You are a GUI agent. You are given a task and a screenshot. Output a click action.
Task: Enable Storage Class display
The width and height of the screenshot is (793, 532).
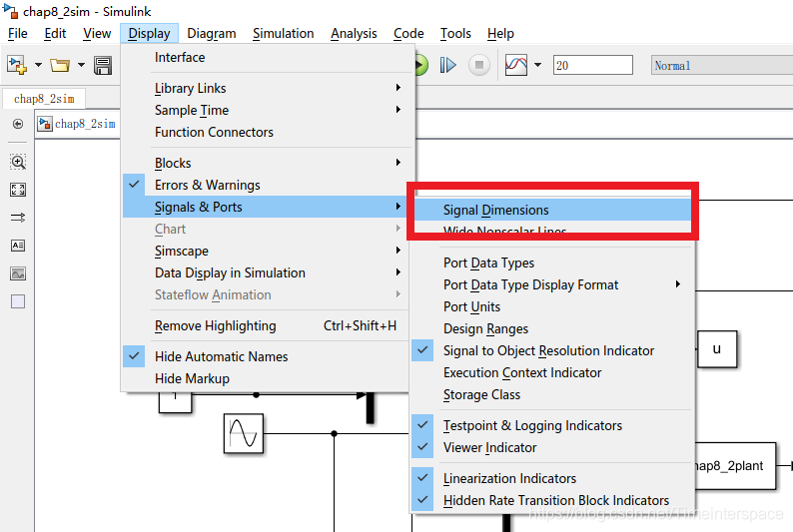pos(552,394)
